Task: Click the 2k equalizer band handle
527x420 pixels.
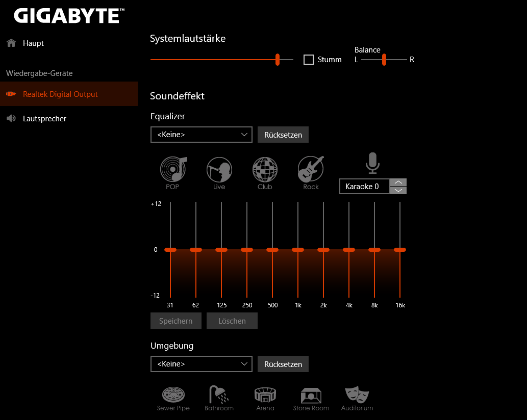Action: [323, 250]
